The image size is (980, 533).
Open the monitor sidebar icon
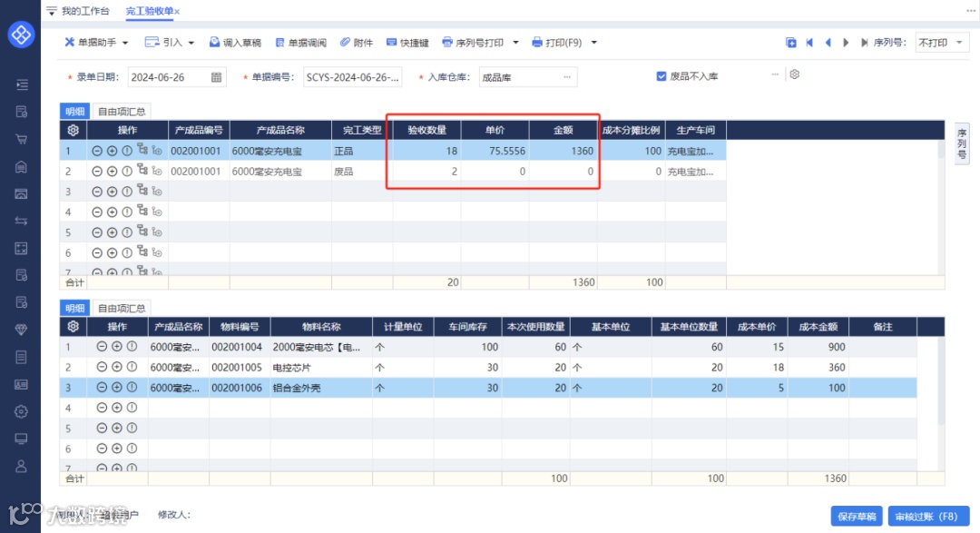tap(21, 439)
